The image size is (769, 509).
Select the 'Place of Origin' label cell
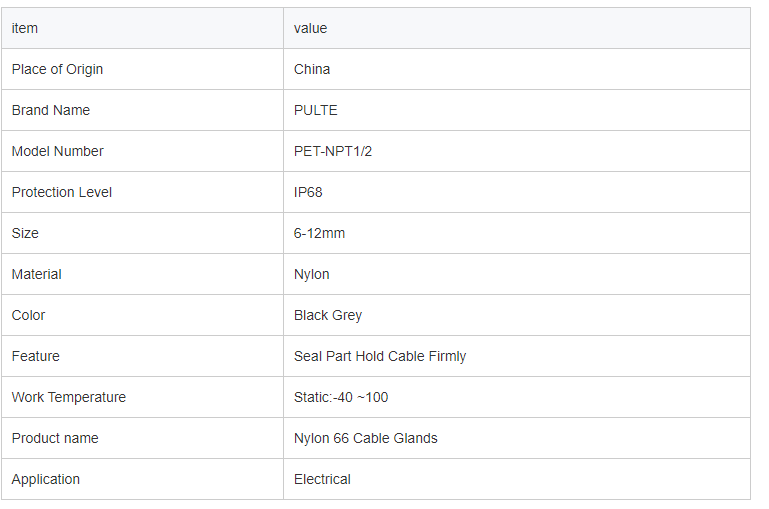pos(142,69)
